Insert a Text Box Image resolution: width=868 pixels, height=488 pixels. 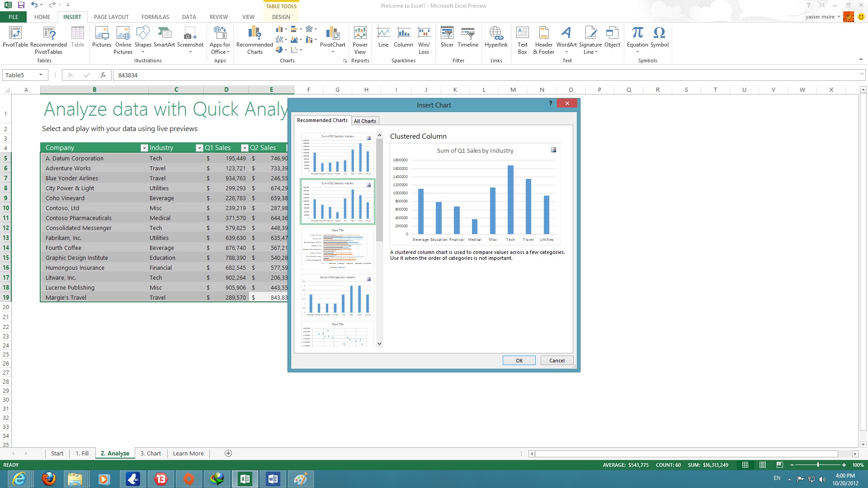coord(523,40)
